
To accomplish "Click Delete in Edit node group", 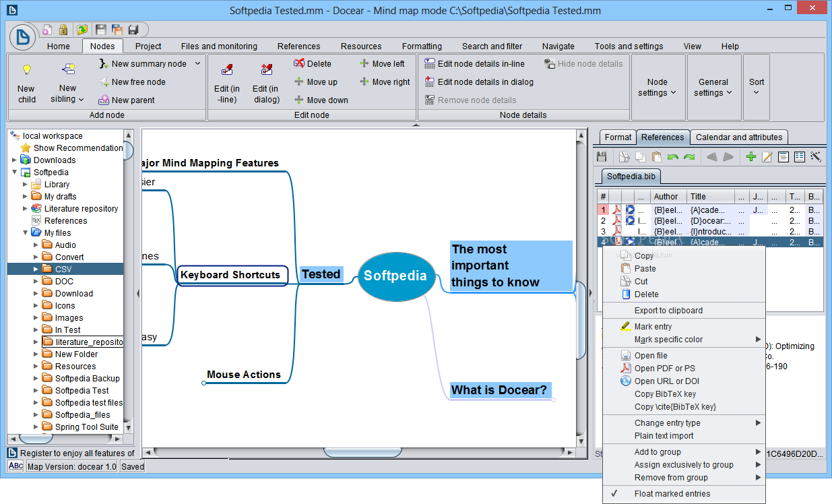I will (x=313, y=63).
